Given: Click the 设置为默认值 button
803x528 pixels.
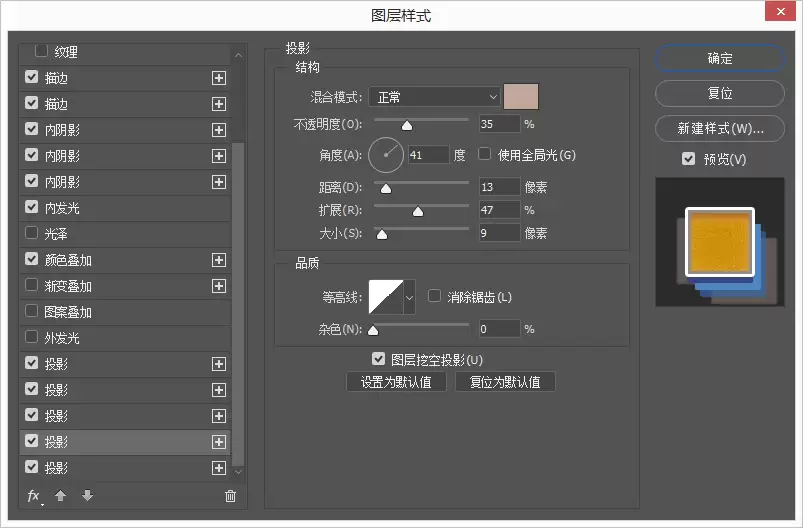Looking at the screenshot, I should point(396,382).
